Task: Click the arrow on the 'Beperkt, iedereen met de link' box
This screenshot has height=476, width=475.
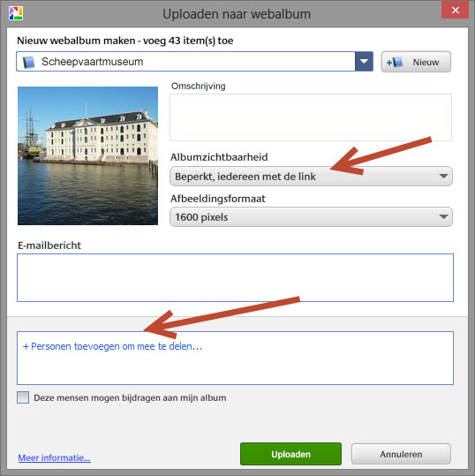Action: click(x=443, y=177)
